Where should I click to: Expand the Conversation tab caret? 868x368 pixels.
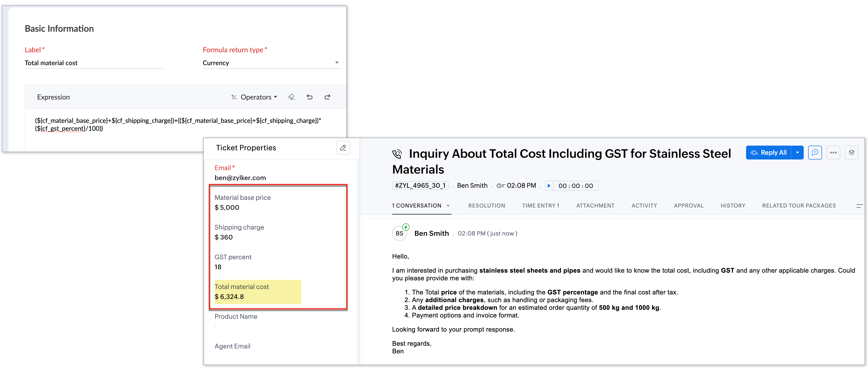[448, 206]
